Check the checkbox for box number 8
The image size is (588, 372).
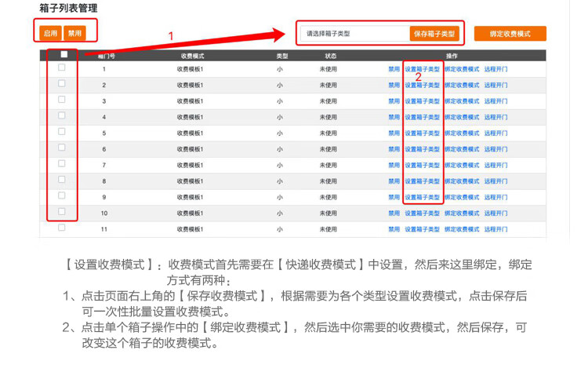point(62,180)
